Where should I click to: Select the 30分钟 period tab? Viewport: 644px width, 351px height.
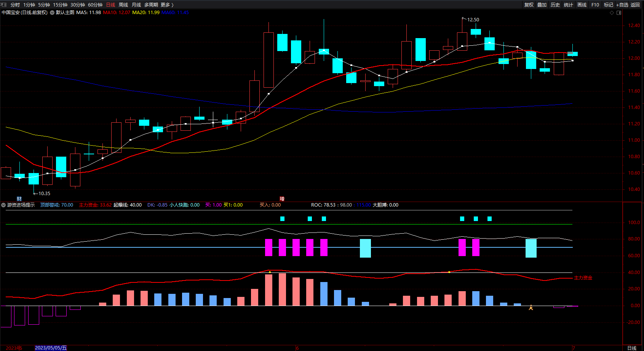pyautogui.click(x=78, y=5)
